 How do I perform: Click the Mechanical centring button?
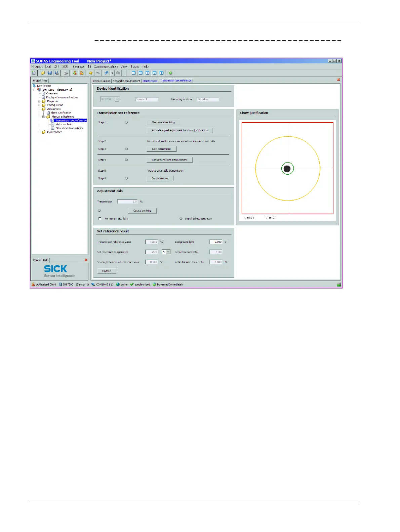[163, 122]
